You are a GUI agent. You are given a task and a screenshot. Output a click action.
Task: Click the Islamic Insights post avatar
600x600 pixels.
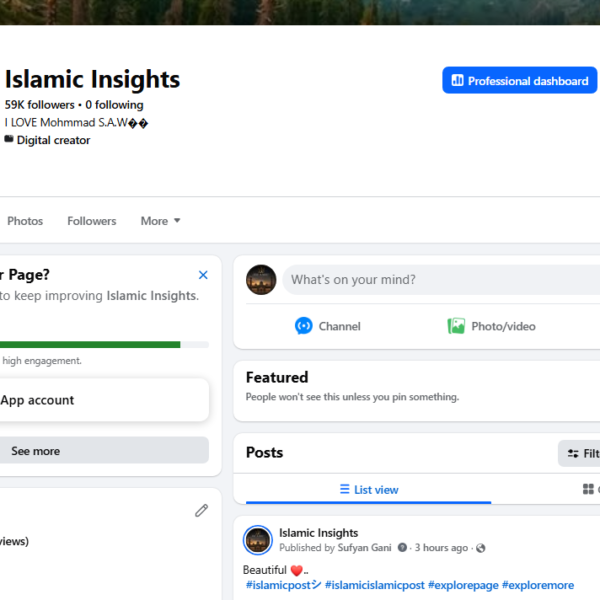[258, 540]
